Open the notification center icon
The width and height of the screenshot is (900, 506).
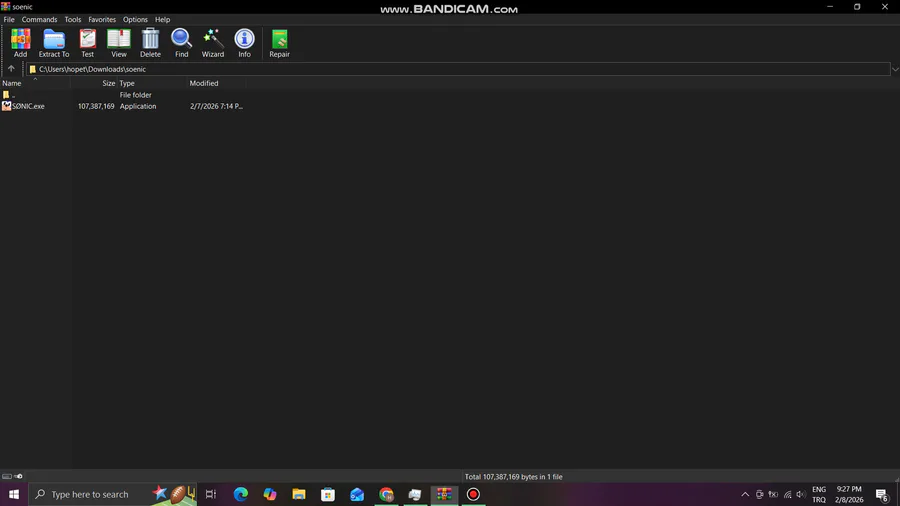(882, 495)
